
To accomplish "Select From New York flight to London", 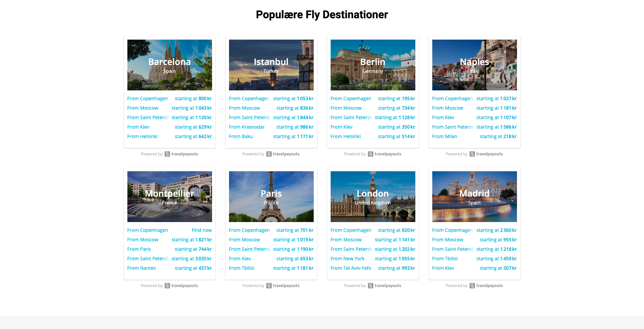I will [348, 259].
